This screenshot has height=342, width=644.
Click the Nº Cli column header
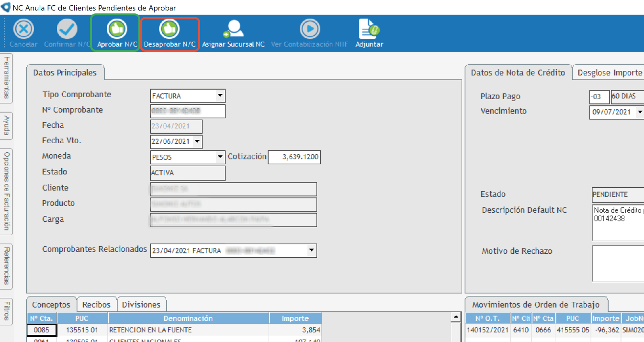click(520, 318)
